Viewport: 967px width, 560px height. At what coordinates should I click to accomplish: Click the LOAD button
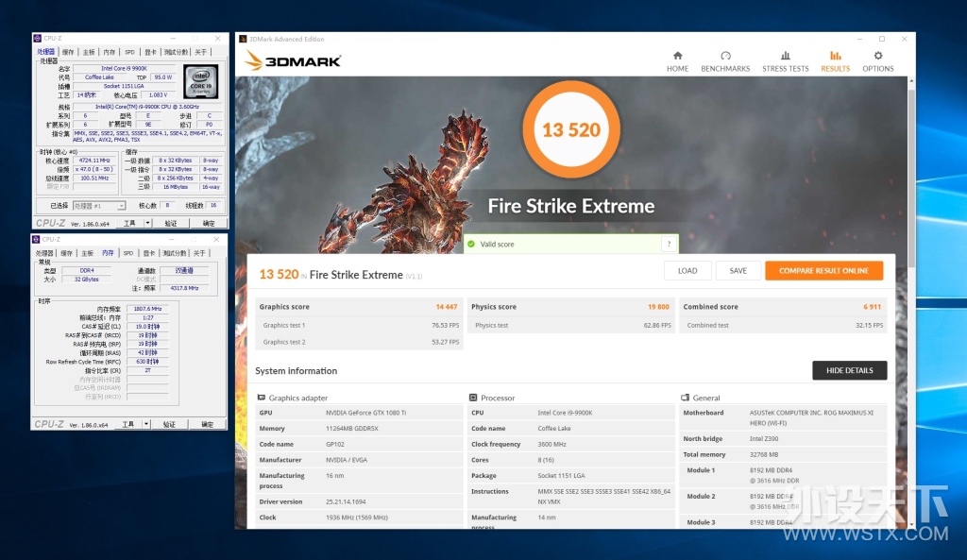click(687, 271)
